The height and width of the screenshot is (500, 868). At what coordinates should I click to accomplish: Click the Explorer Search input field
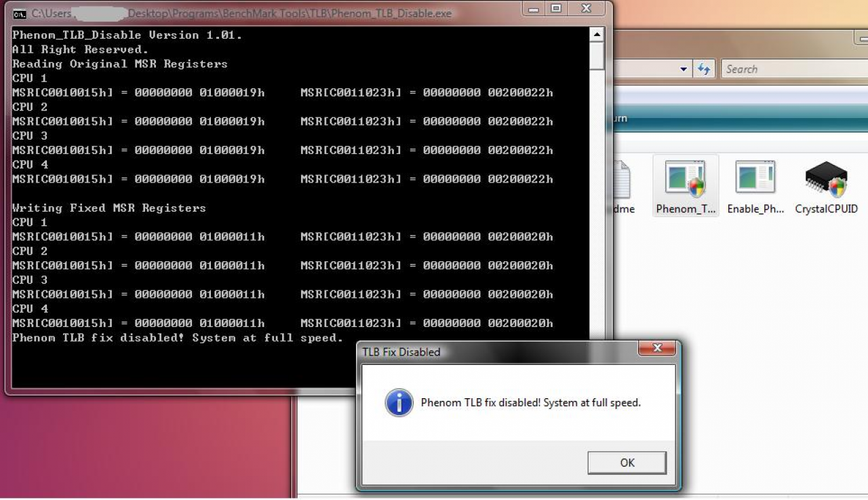795,69
